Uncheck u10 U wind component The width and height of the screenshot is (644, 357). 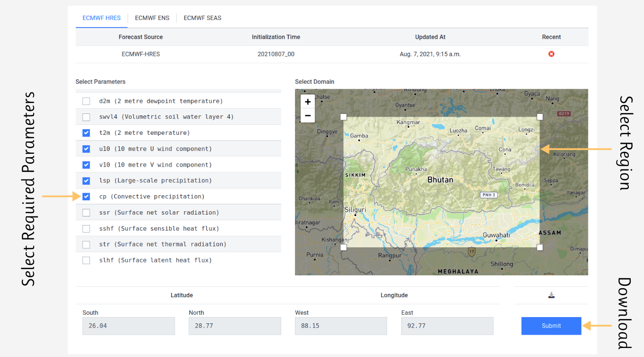(x=86, y=149)
